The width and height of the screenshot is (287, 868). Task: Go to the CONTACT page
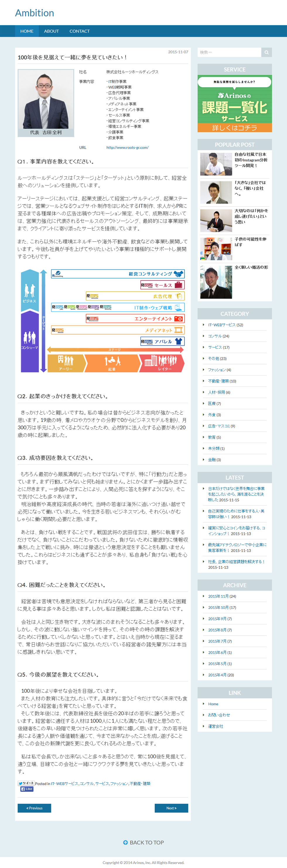tap(80, 31)
